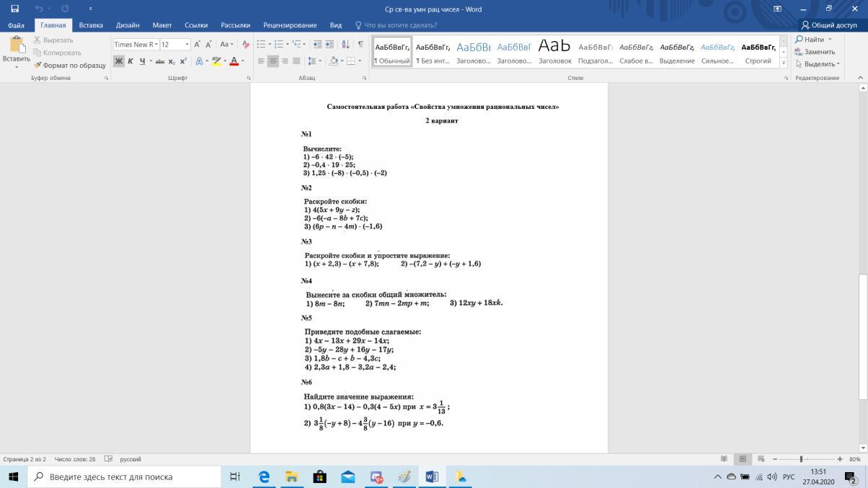Toggle bold Ж formatting
Viewport: 868px width, 488px height.
(x=119, y=61)
